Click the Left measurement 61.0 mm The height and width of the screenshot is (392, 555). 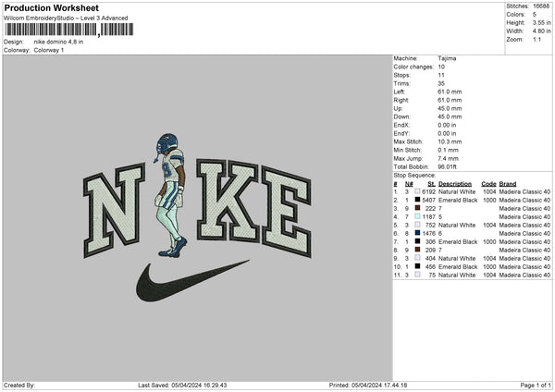(450, 92)
